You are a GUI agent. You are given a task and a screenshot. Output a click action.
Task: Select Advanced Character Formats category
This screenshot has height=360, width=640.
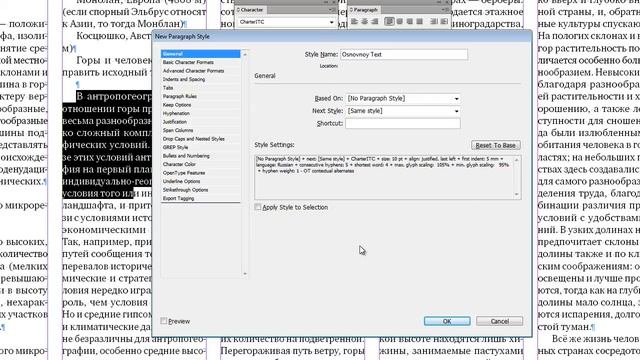[x=200, y=71]
